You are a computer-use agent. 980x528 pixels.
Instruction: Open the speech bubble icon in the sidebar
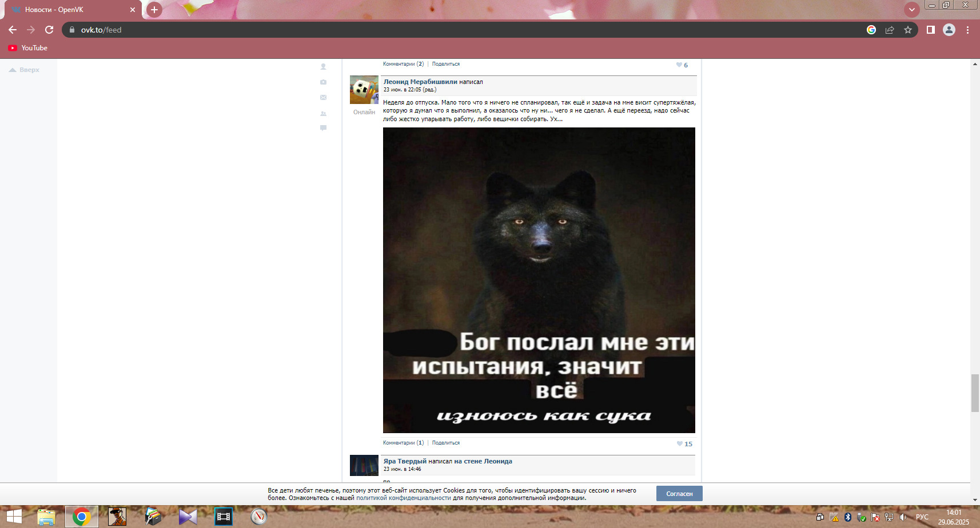[323, 128]
